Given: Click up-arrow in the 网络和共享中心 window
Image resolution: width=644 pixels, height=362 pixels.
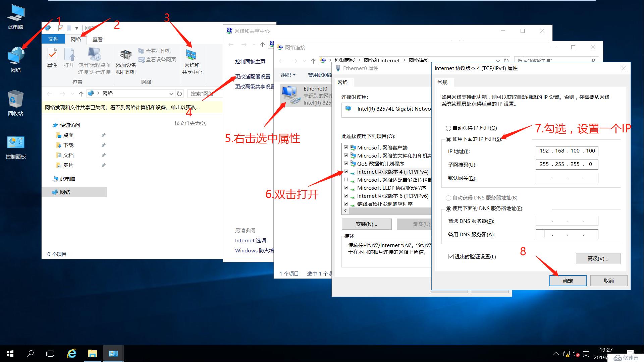Looking at the screenshot, I should click(x=263, y=45).
